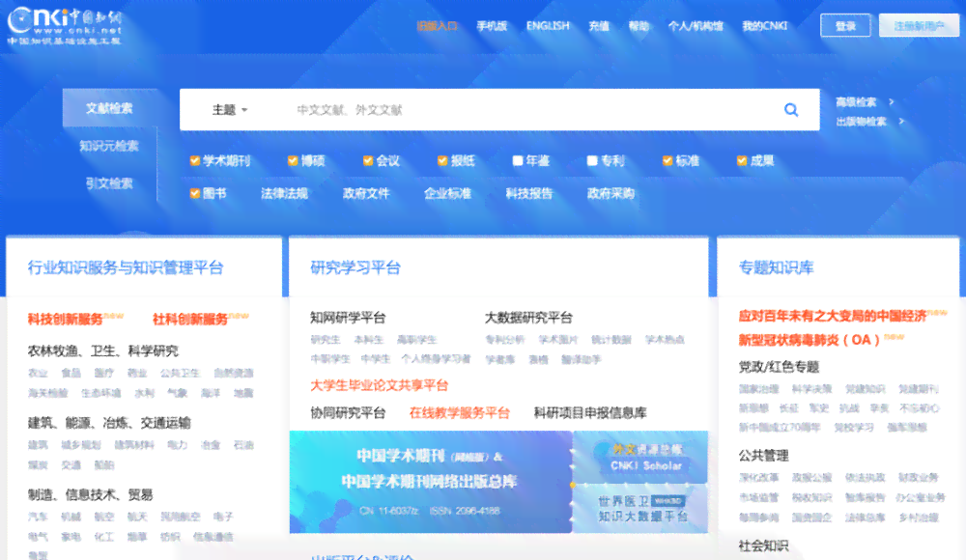Screen dimensions: 966x560
Task: Click the 学术热点 link under 大数据研究平台
Action: click(x=665, y=340)
